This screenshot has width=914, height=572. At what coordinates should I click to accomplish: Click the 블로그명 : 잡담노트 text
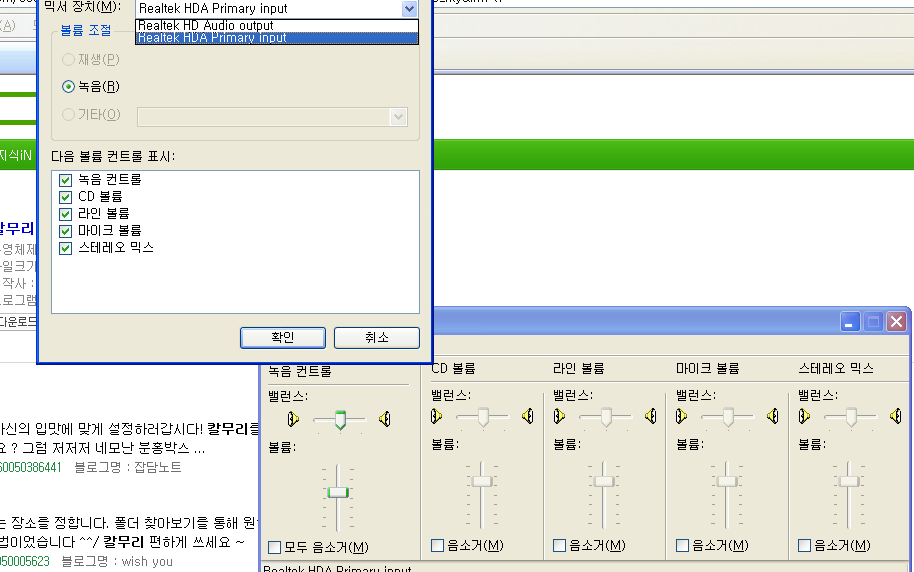click(128, 467)
